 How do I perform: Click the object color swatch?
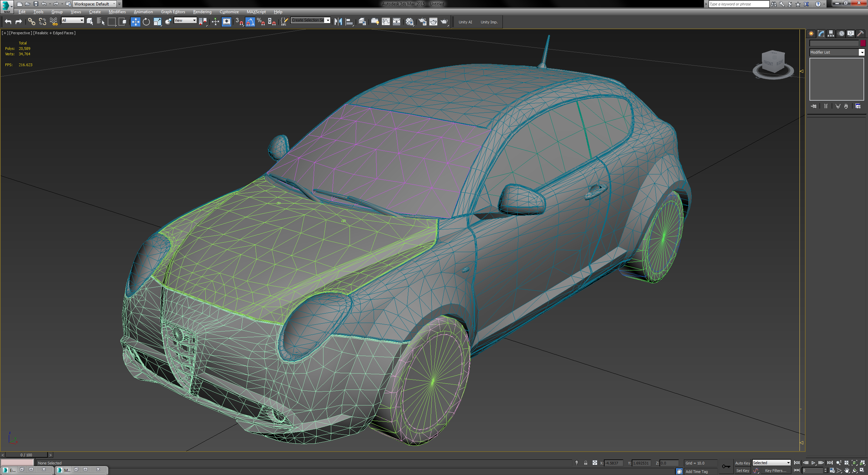(863, 43)
